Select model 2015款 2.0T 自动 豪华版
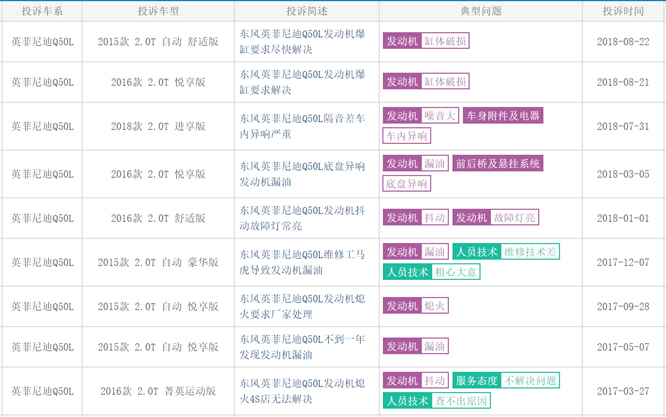Image resolution: width=666 pixels, height=417 pixels. [x=158, y=262]
